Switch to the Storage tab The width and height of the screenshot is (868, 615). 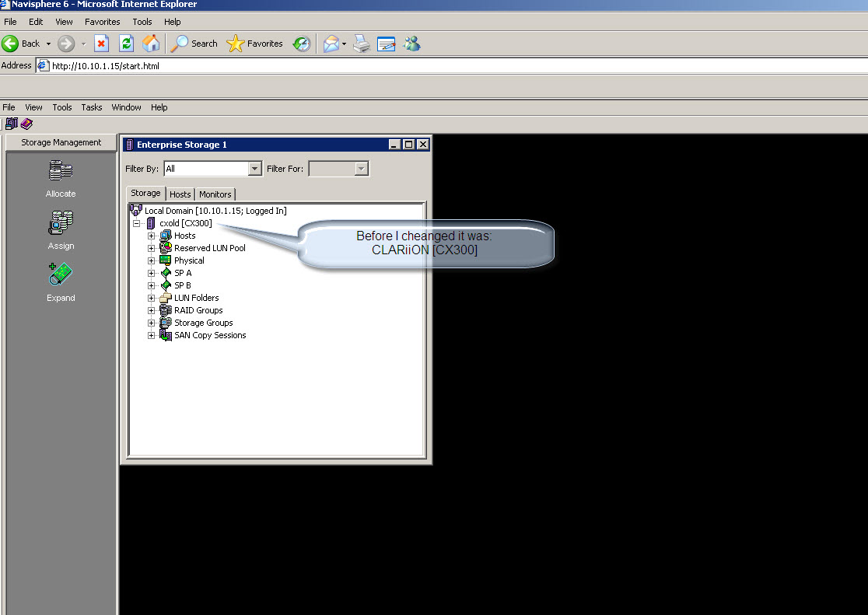(x=145, y=193)
